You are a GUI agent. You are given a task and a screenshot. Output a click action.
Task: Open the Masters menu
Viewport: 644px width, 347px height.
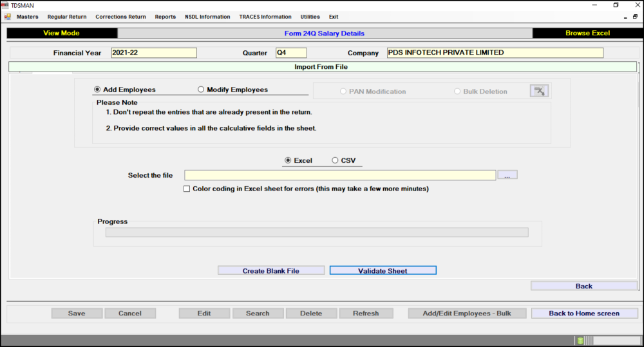(x=27, y=17)
